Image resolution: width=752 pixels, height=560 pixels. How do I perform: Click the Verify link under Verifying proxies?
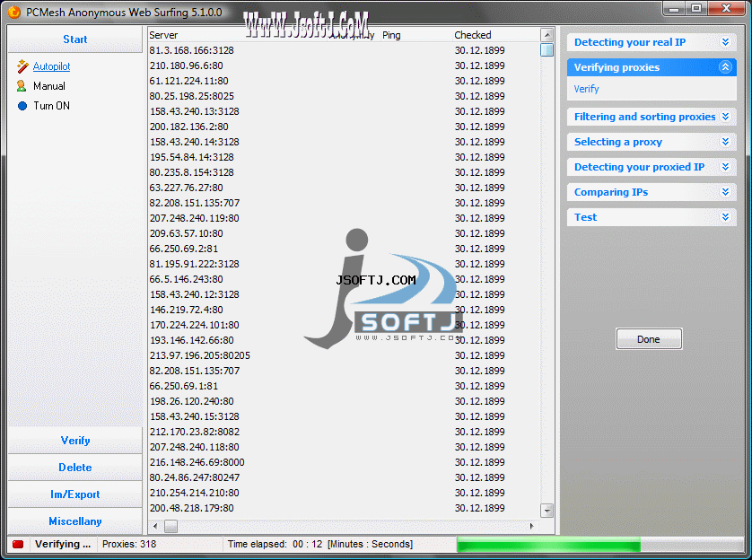(x=586, y=89)
